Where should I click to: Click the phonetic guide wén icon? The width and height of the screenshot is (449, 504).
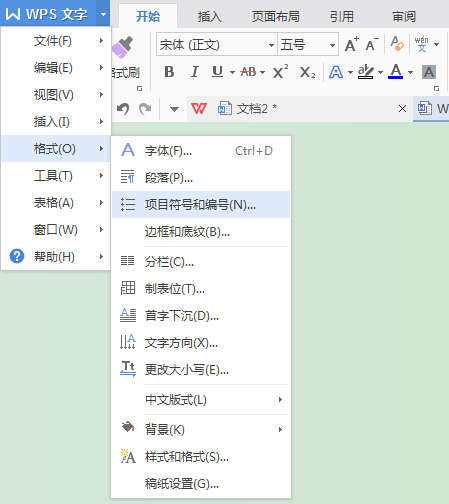click(421, 44)
